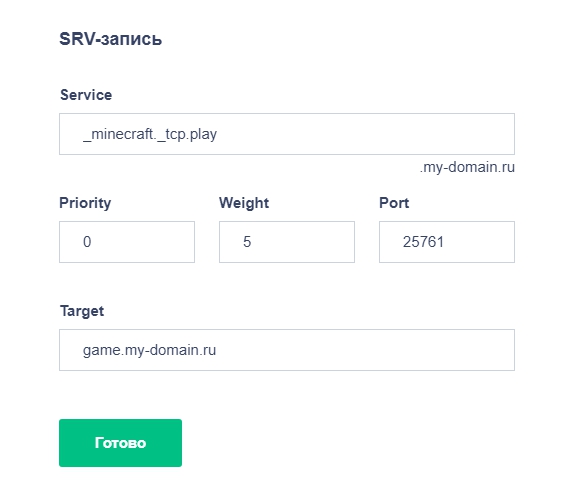
Task: Click the Готово button
Action: [x=120, y=443]
